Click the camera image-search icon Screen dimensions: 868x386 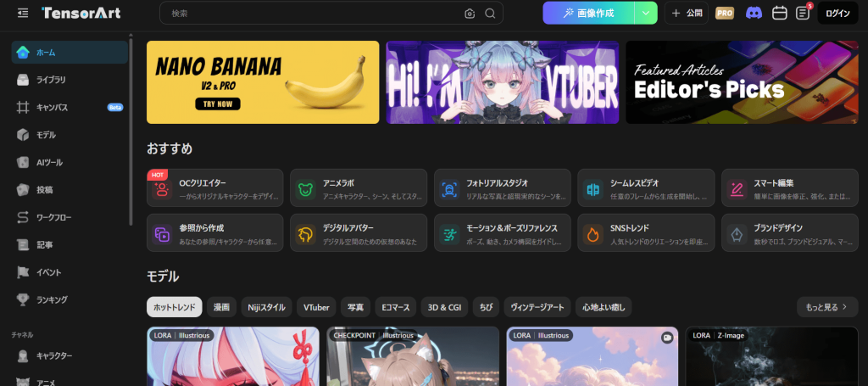[470, 14]
